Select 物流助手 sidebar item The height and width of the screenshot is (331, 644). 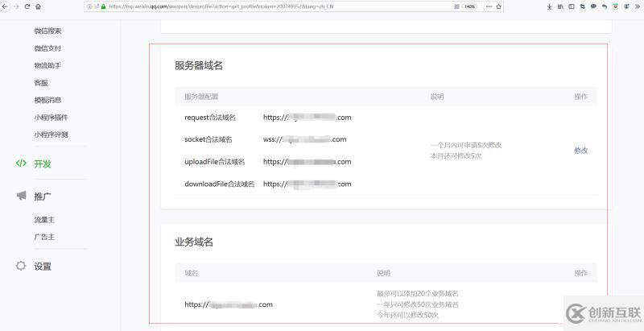[x=47, y=65]
